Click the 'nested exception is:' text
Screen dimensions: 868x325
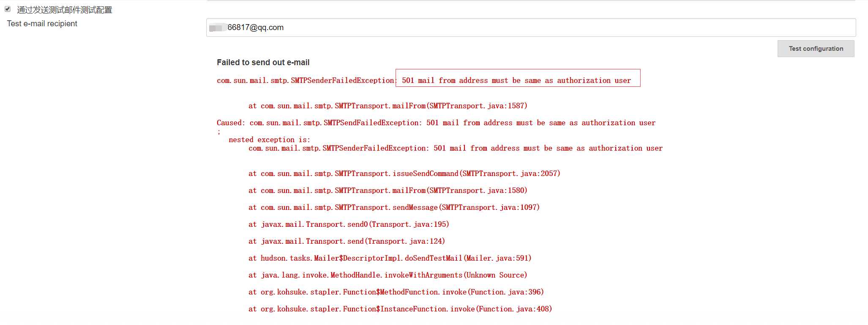(269, 140)
